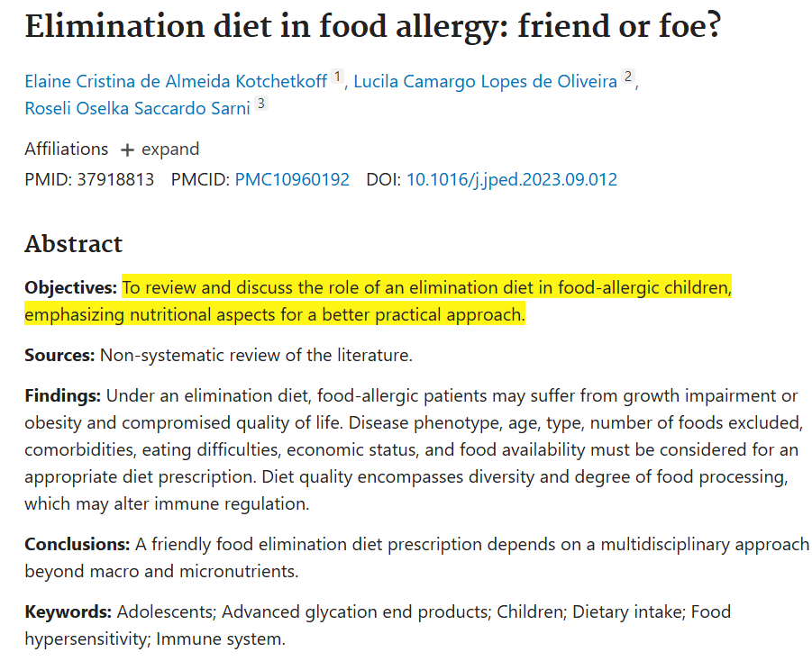Click the Findings label

[x=63, y=395]
